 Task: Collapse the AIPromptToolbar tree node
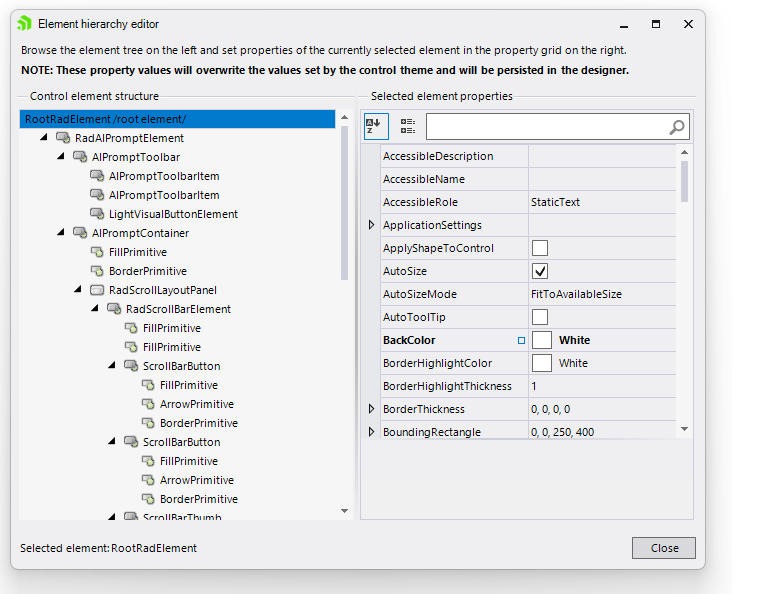pyautogui.click(x=61, y=156)
